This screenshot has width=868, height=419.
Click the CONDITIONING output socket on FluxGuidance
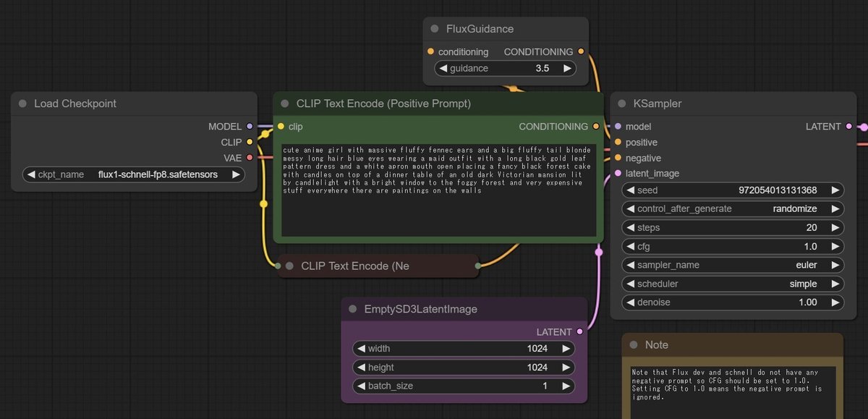point(581,52)
